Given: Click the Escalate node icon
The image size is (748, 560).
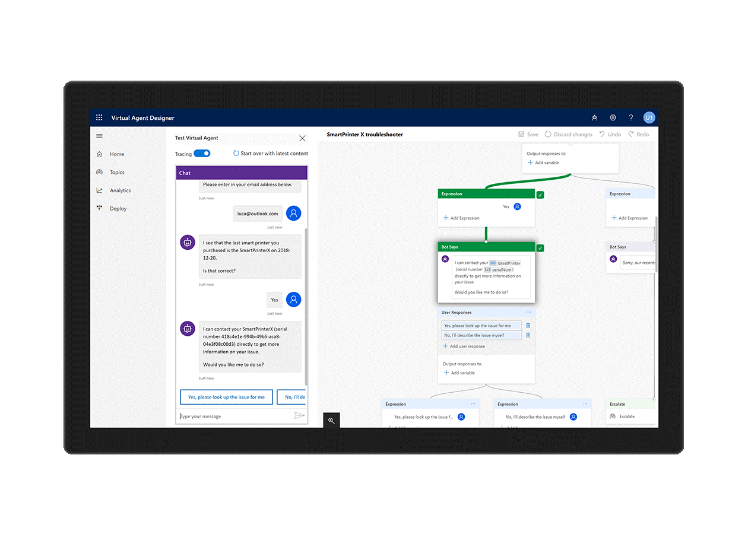Looking at the screenshot, I should 613,416.
